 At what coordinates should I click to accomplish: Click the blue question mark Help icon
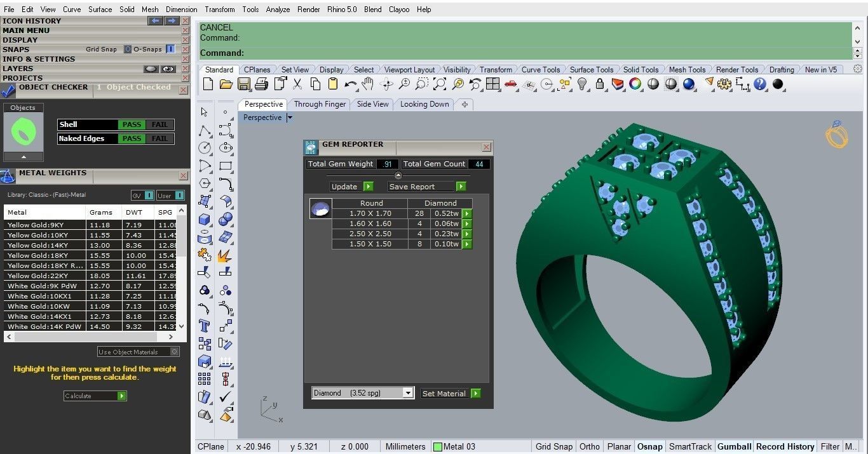(x=760, y=84)
